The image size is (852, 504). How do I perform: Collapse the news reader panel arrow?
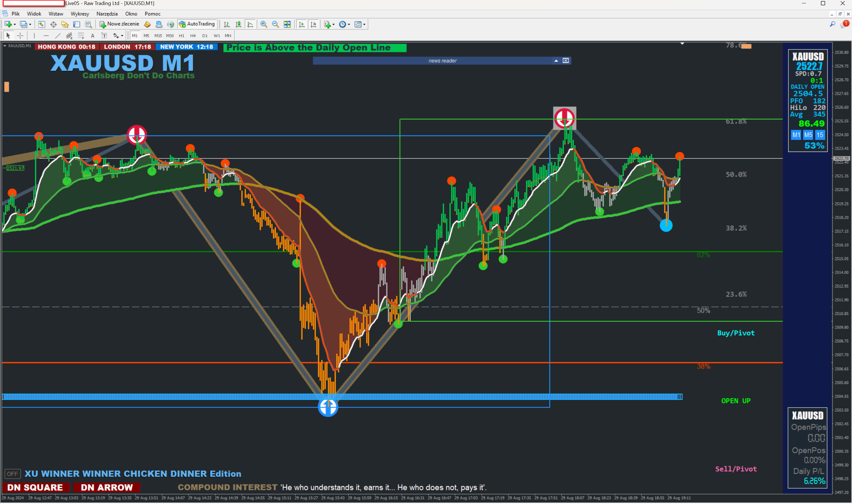pos(556,61)
